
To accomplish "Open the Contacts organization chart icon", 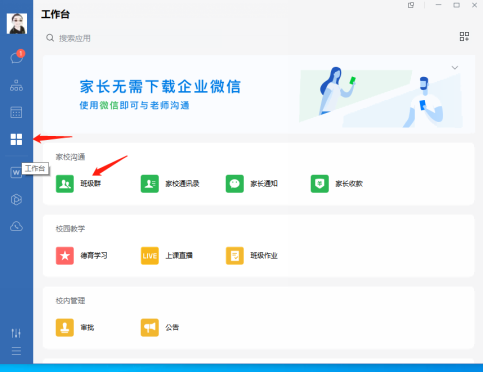I will click(x=16, y=86).
